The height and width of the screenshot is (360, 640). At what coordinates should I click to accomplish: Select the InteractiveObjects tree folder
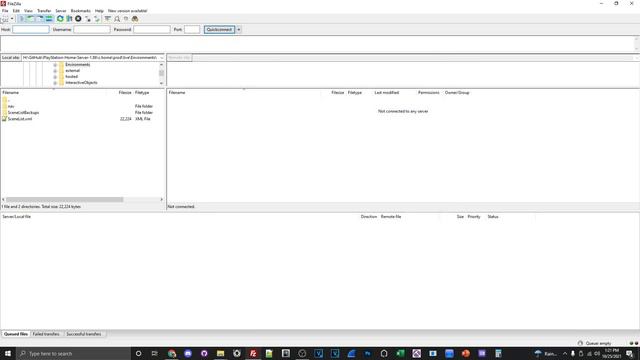pos(81,82)
